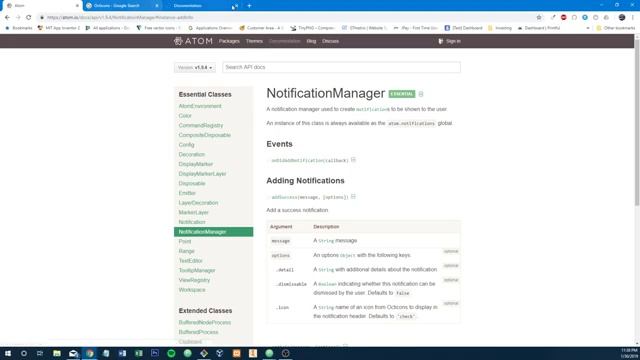
Task: Open Documentation in Atom navigation
Action: point(284,41)
